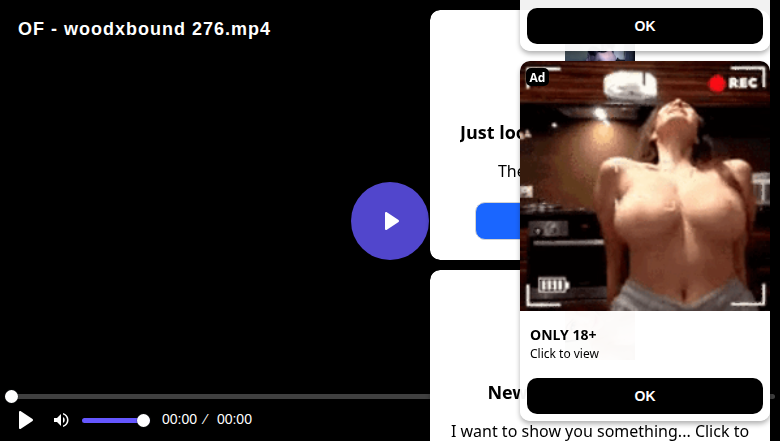Image resolution: width=780 pixels, height=441 pixels.
Task: Select the Click to view text
Action: click(x=564, y=353)
